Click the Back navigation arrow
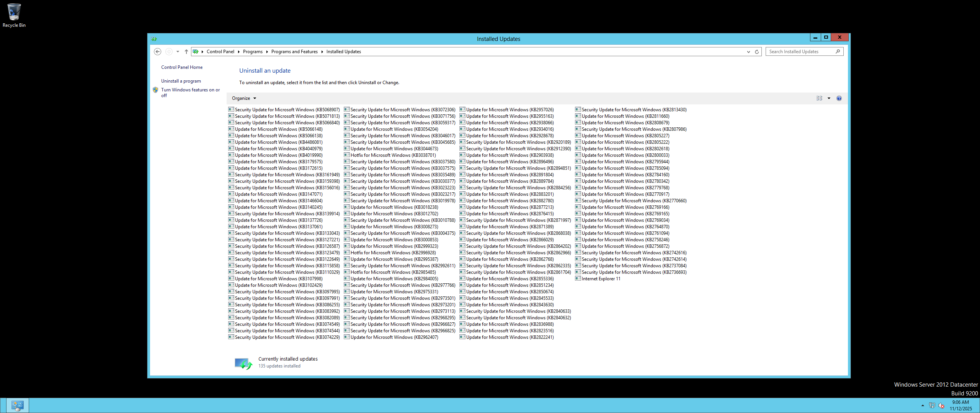 157,52
